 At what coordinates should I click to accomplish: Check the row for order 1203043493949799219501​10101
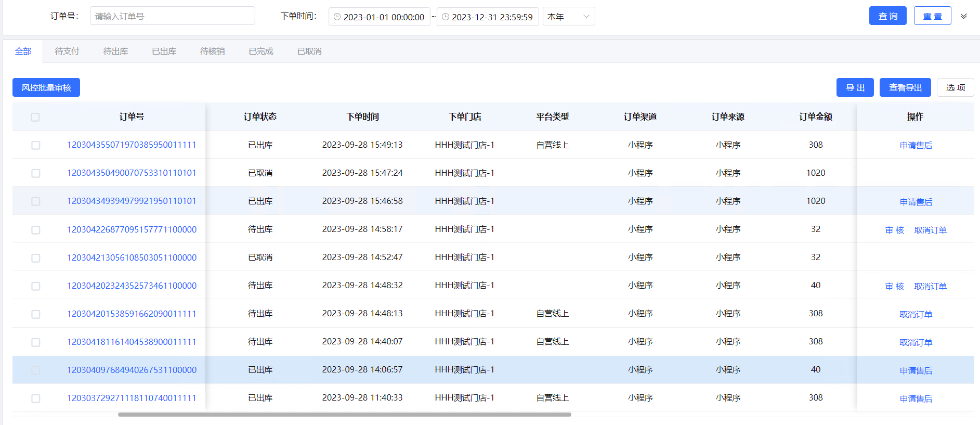[x=35, y=201]
